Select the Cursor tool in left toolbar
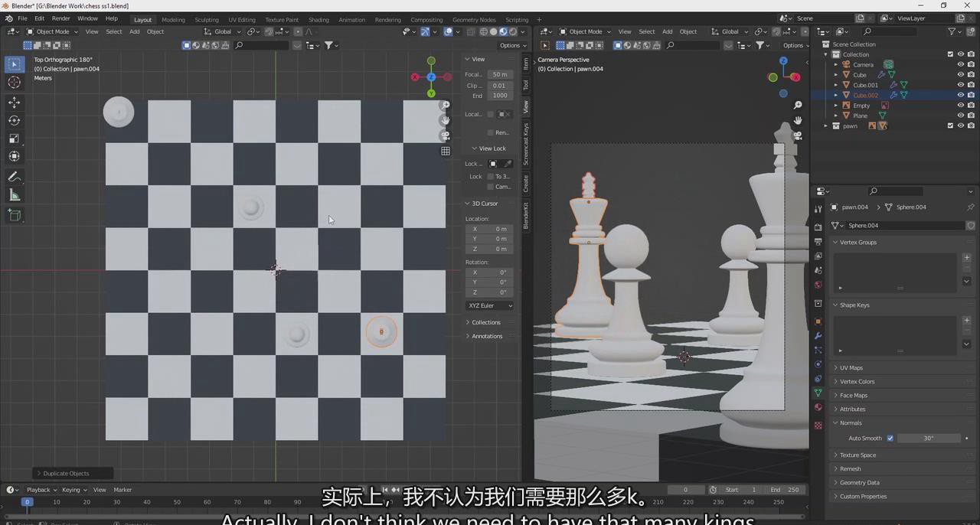The height and width of the screenshot is (525, 980). click(x=15, y=83)
